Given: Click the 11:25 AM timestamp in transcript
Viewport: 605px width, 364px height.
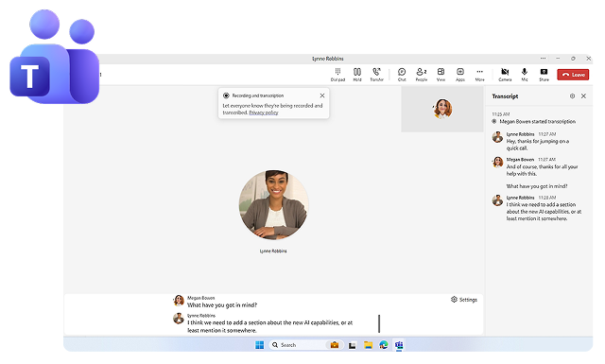Looking at the screenshot, I should pos(500,114).
